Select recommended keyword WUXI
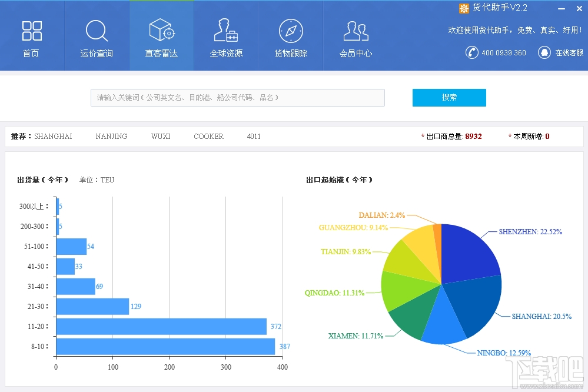Viewport: 588px width, 392px height. 161,136
